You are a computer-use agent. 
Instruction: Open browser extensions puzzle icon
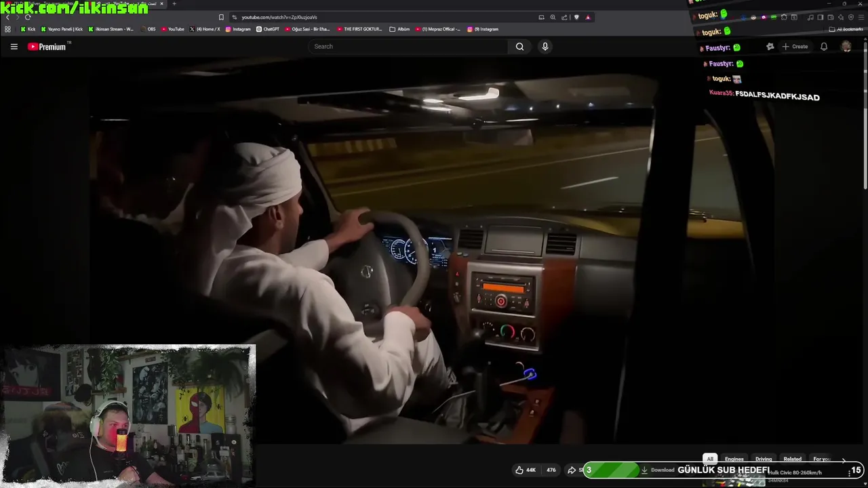(x=784, y=17)
